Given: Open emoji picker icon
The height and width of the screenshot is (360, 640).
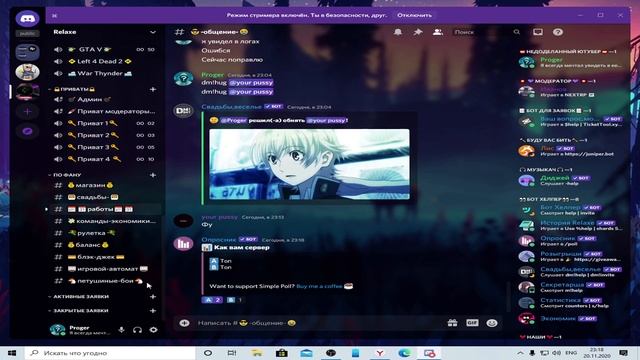Looking at the screenshot, I should tap(492, 323).
